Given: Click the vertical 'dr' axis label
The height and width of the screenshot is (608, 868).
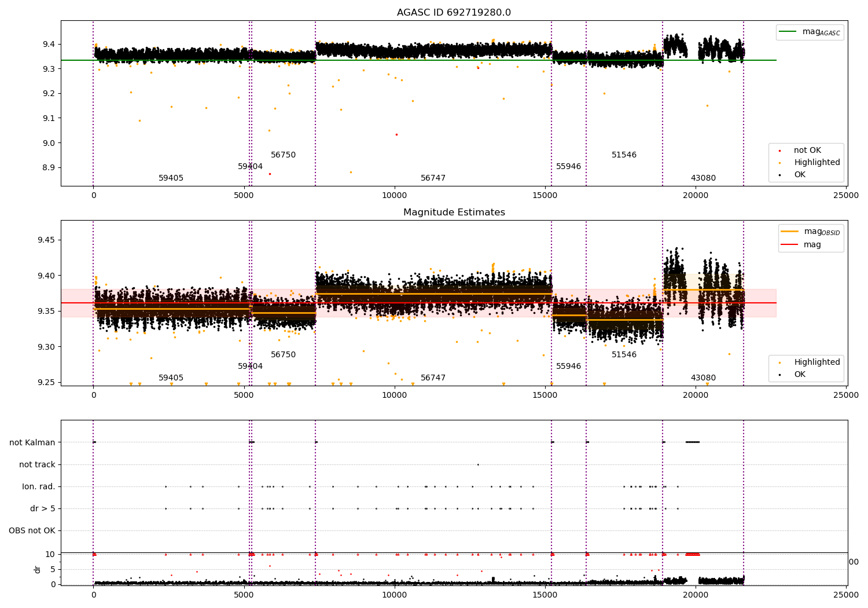Looking at the screenshot, I should click(x=38, y=569).
